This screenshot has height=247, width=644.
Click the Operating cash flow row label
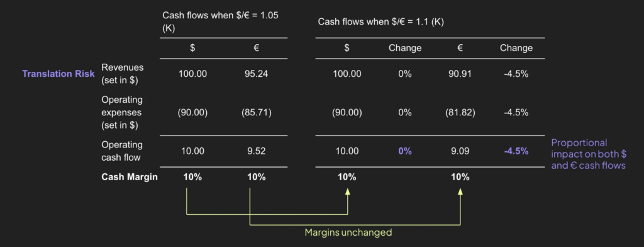[x=122, y=151]
